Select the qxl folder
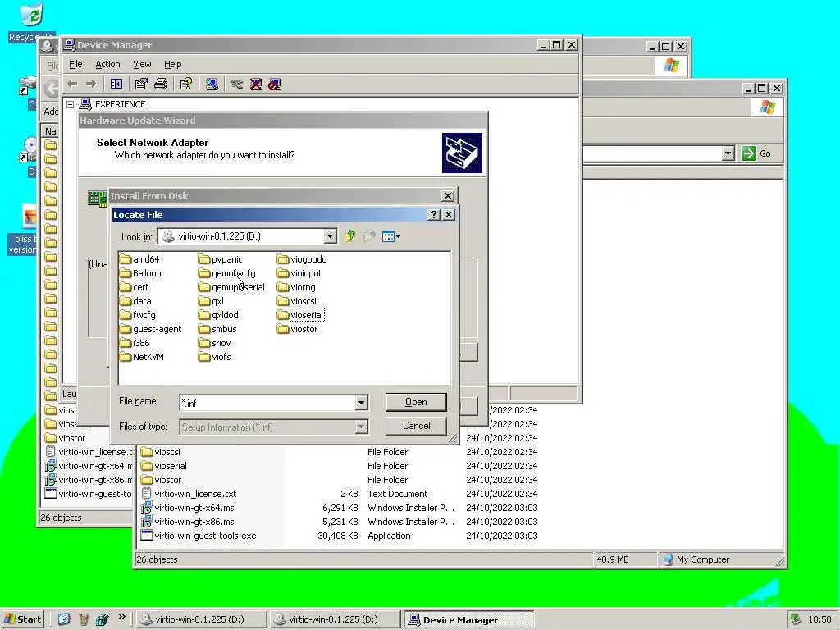The image size is (840, 630). (211, 301)
